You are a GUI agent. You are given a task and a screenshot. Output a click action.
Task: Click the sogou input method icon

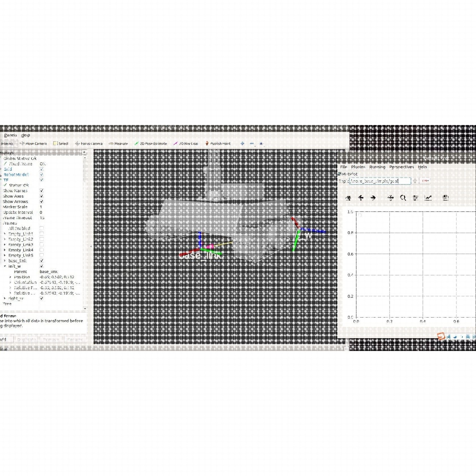[441, 336]
